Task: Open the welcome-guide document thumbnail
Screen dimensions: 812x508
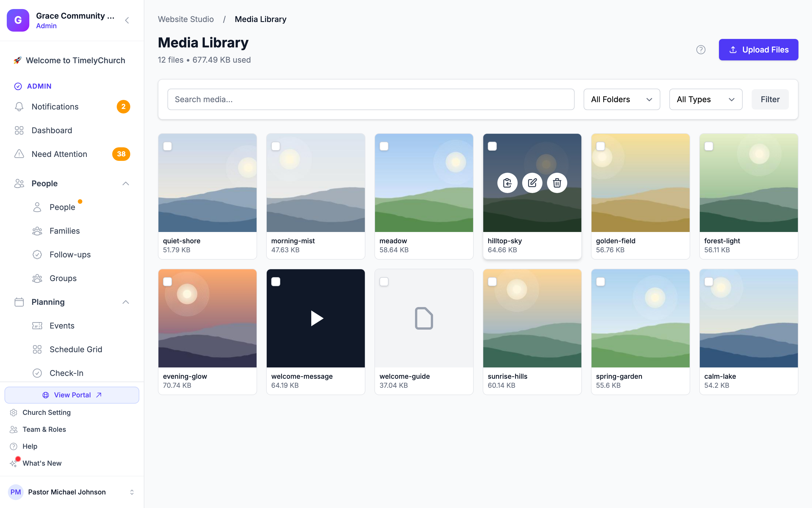Action: point(424,318)
